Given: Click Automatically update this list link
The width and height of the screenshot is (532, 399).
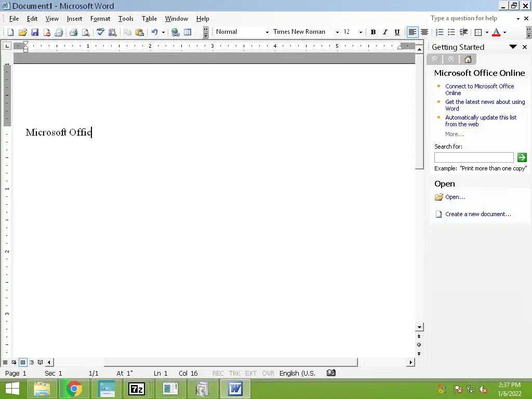Looking at the screenshot, I should point(481,121).
